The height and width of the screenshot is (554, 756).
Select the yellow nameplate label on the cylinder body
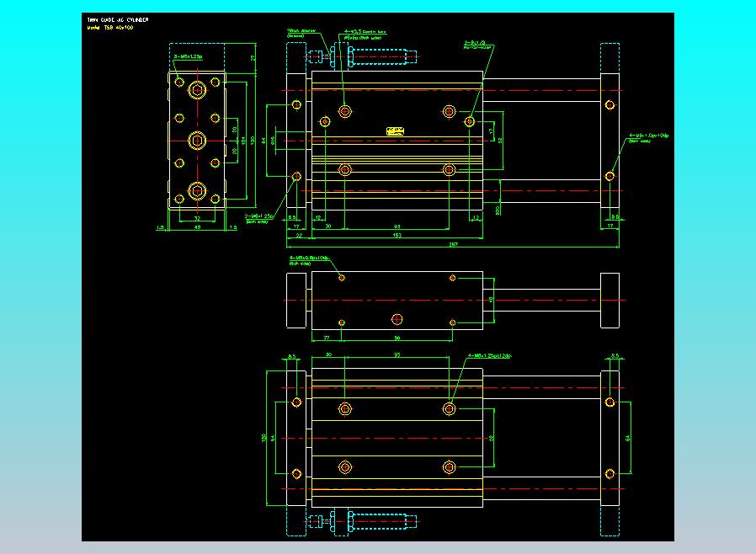coord(395,131)
